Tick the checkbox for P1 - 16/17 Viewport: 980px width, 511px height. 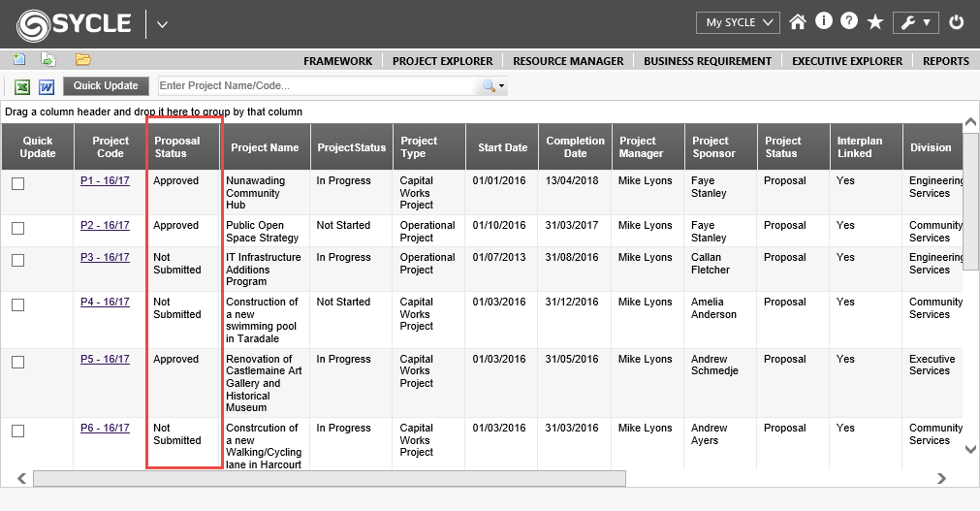point(18,184)
